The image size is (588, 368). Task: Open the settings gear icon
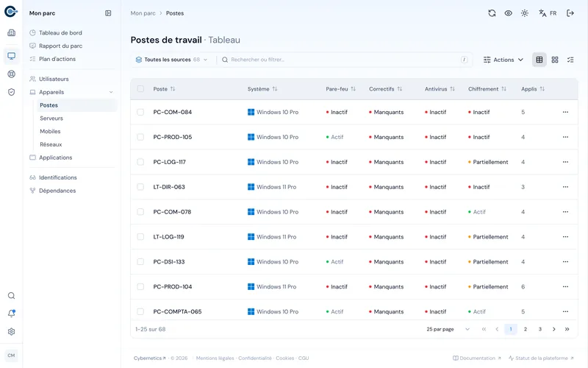[x=11, y=332]
